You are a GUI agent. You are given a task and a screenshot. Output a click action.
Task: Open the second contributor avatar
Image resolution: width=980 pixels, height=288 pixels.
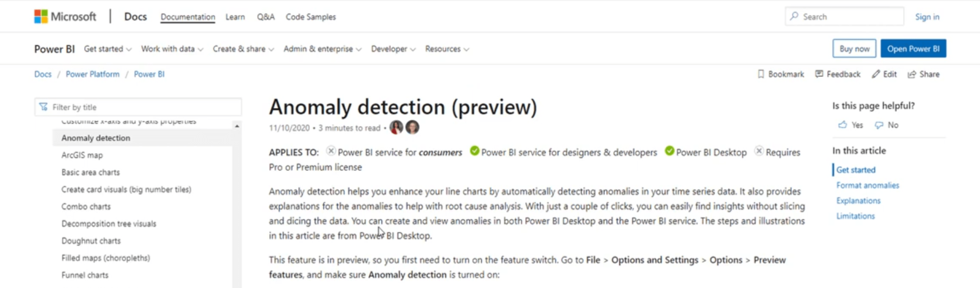pos(412,127)
